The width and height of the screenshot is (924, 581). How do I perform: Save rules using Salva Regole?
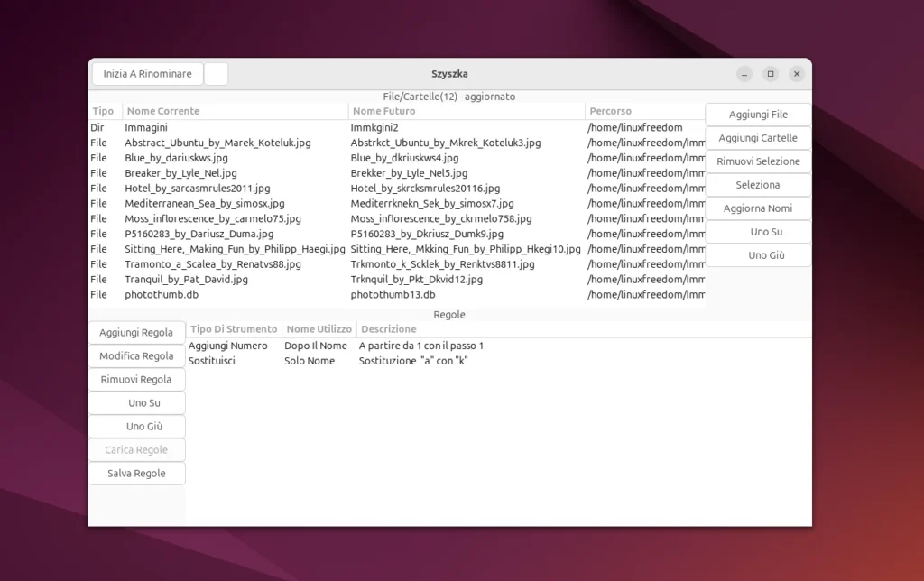pyautogui.click(x=136, y=474)
